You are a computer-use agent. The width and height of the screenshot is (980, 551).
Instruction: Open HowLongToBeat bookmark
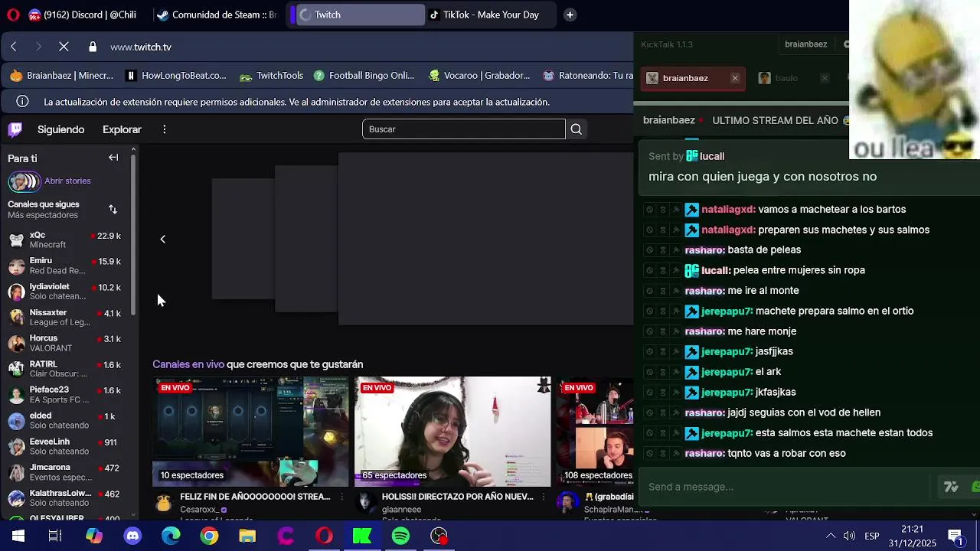pos(176,76)
